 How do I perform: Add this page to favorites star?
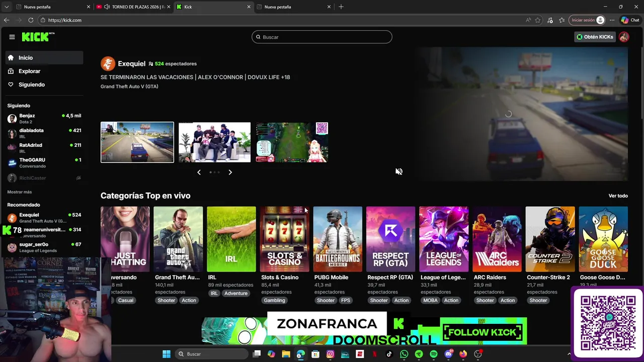(538, 20)
